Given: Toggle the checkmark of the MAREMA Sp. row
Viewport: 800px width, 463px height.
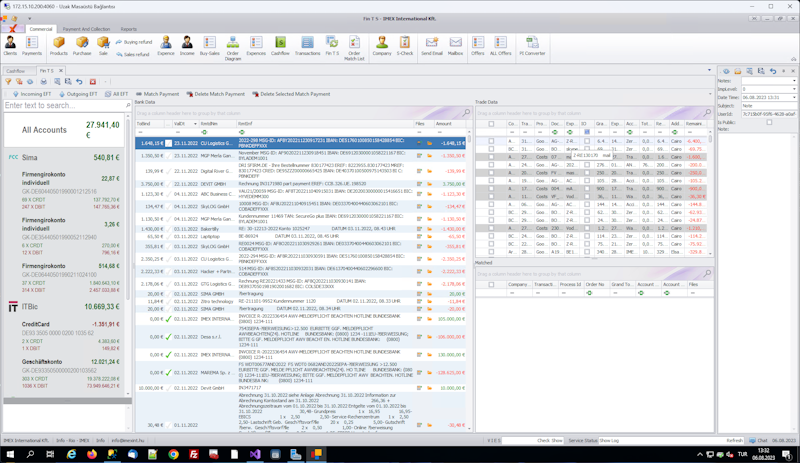Looking at the screenshot, I should [168, 373].
